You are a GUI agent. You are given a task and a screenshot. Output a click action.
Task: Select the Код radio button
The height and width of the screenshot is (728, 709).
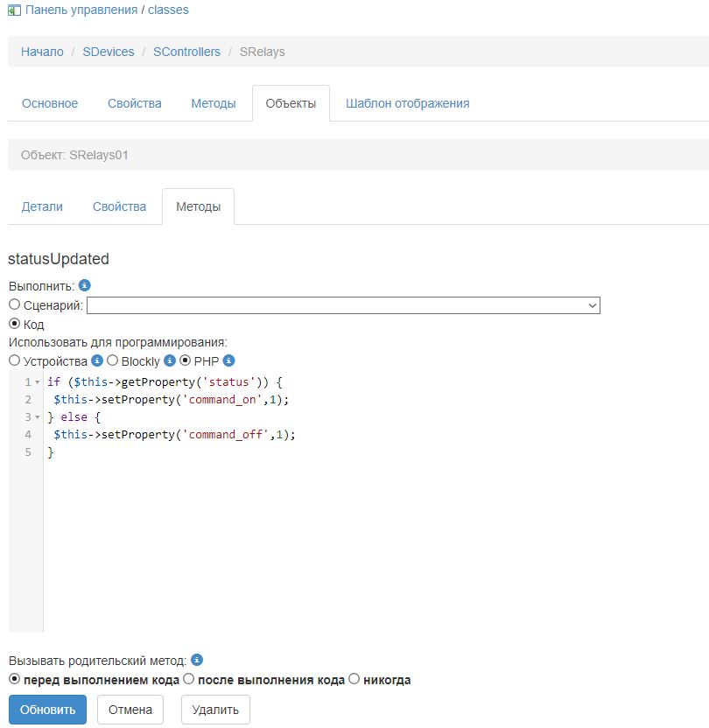click(14, 324)
